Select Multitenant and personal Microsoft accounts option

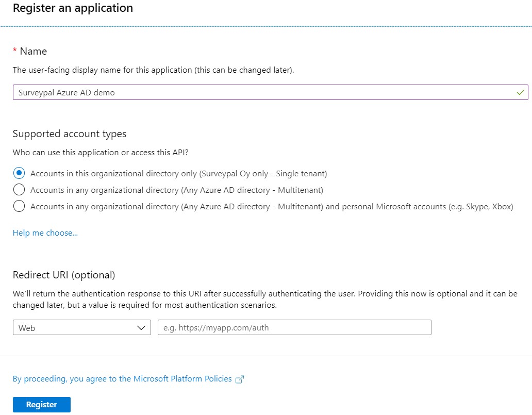coord(19,206)
